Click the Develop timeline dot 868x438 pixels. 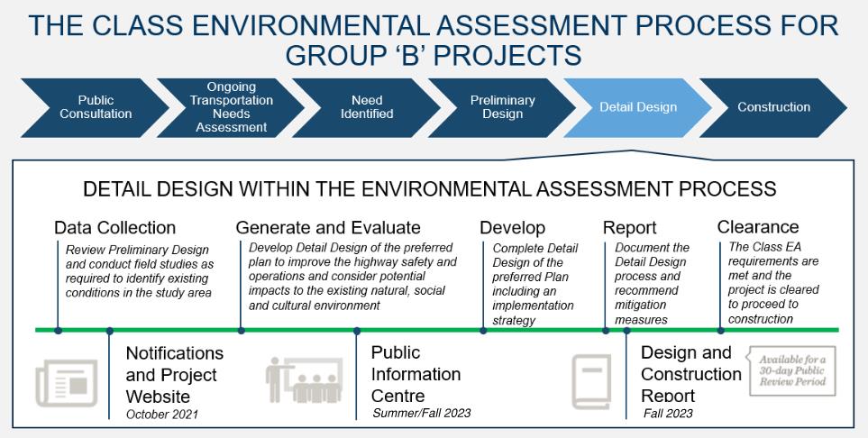click(483, 331)
